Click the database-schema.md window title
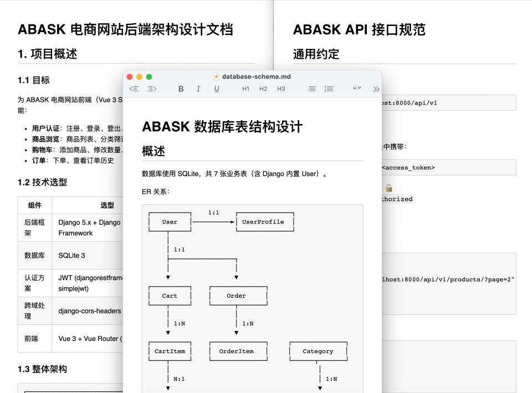 coord(256,76)
